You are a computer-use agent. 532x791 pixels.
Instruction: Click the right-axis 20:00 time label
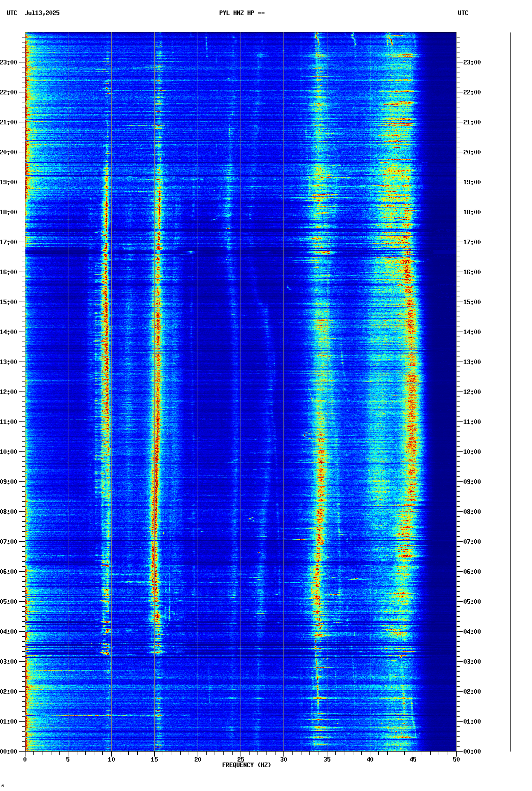[x=472, y=152]
